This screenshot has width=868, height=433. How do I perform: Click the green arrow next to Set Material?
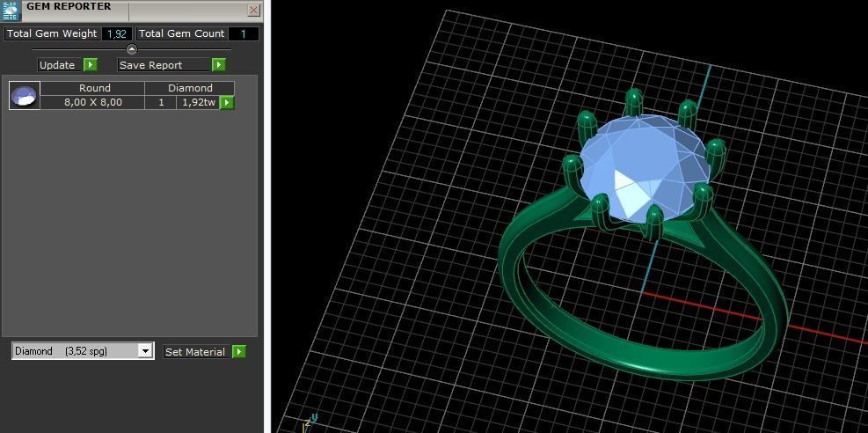click(x=238, y=352)
